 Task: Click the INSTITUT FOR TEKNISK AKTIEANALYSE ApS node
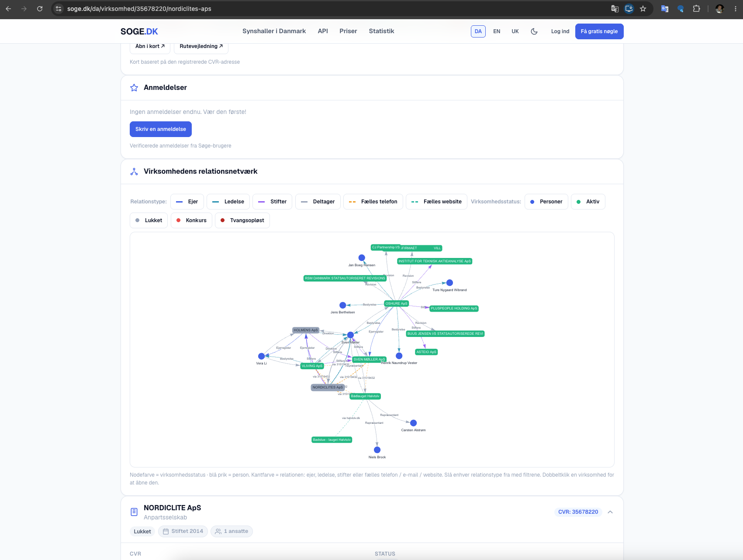point(435,261)
